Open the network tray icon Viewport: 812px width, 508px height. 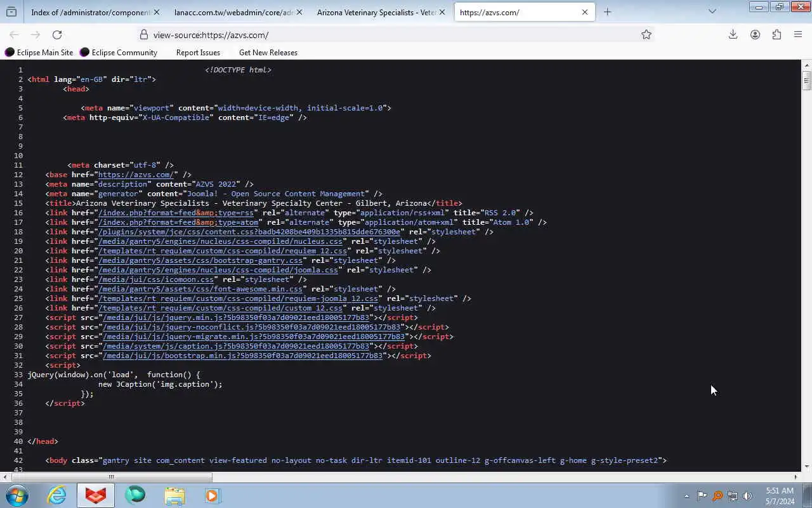(733, 496)
